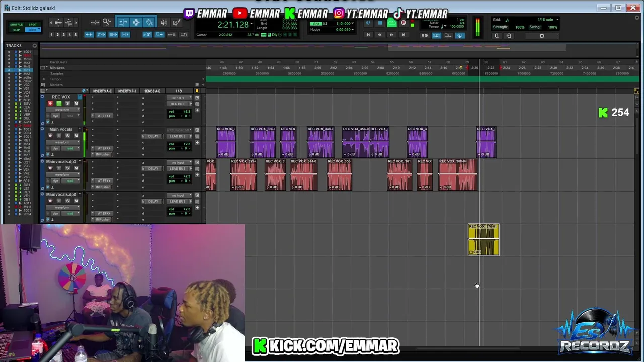The height and width of the screenshot is (362, 644).
Task: Click Return to Zero transport button
Action: coord(368,35)
